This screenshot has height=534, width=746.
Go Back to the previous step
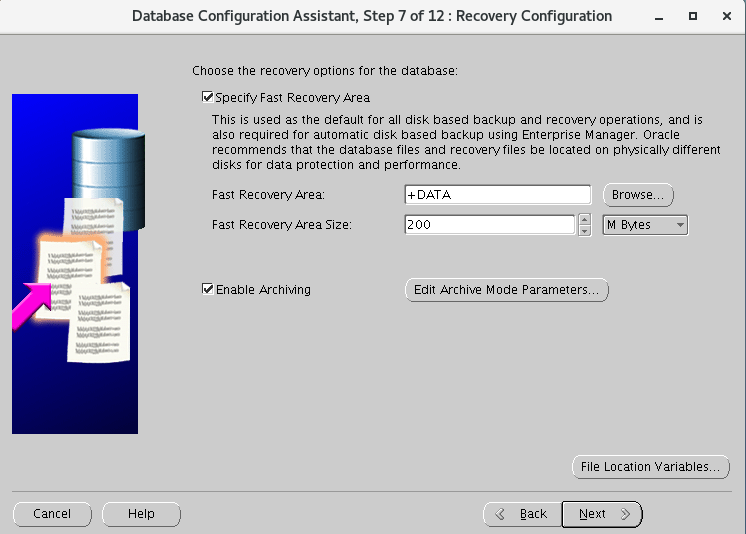522,514
